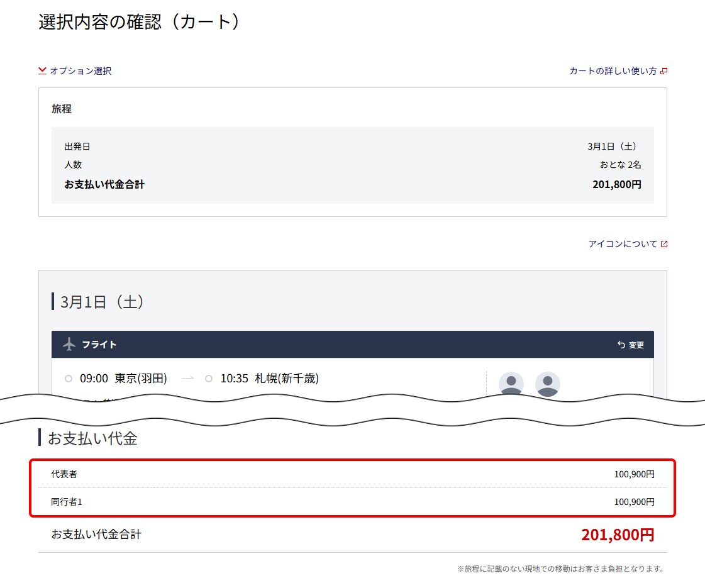Click the first passenger avatar icon
Viewport: 705px width, 588px height.
point(511,384)
